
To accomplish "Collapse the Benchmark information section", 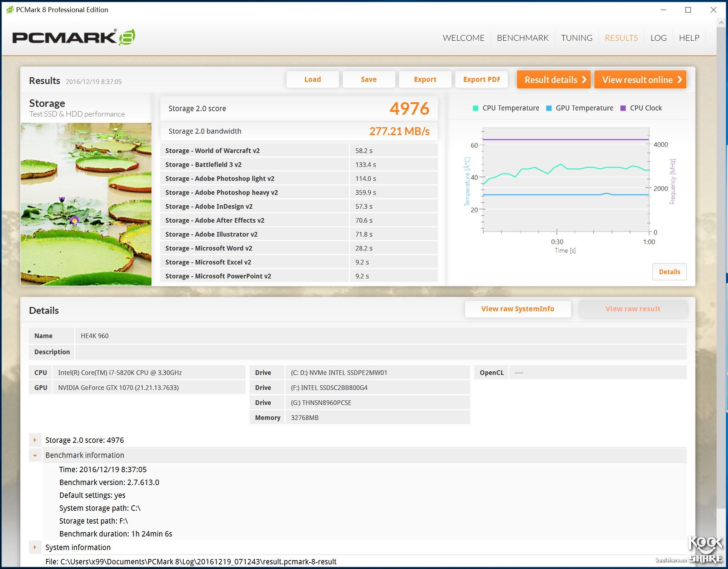I will (x=35, y=455).
